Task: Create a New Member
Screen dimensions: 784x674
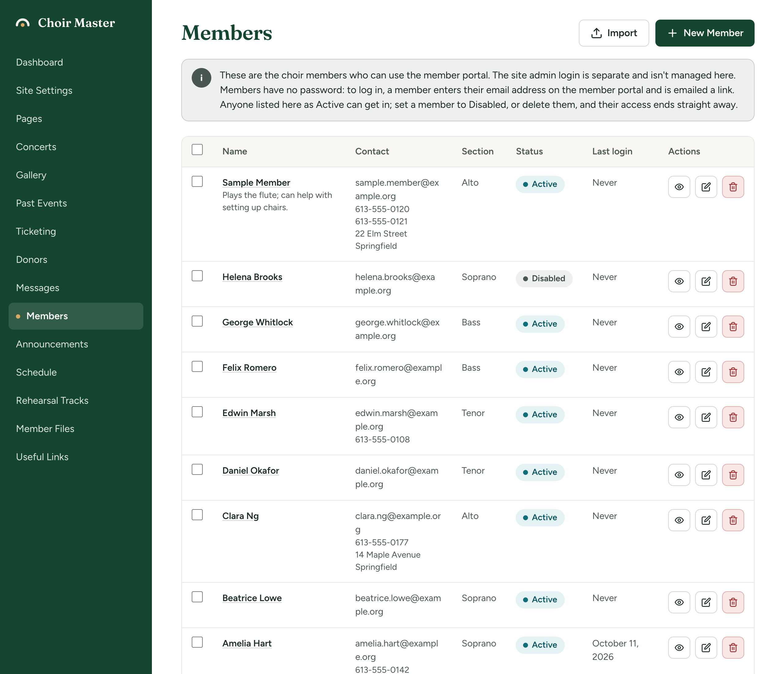Action: 705,33
